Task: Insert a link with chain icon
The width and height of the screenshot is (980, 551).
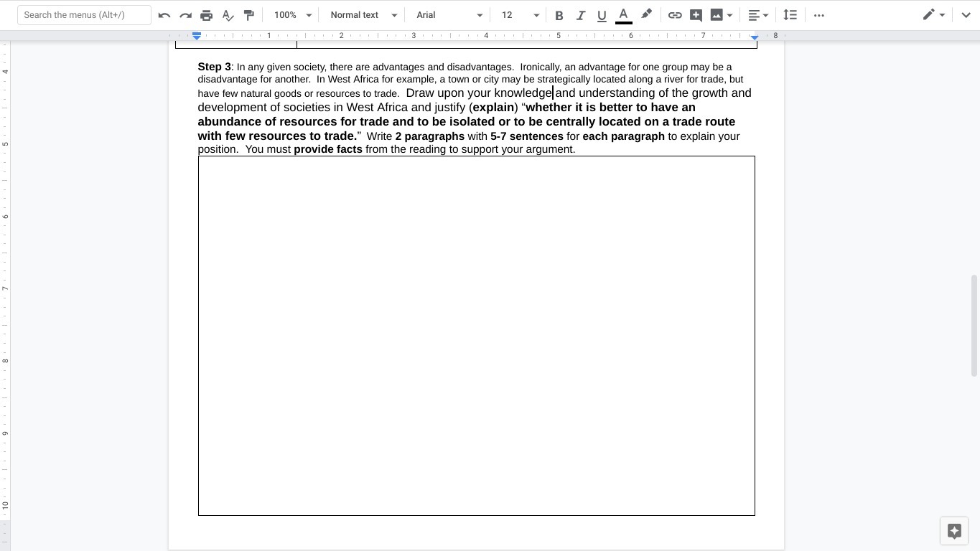Action: coord(675,15)
